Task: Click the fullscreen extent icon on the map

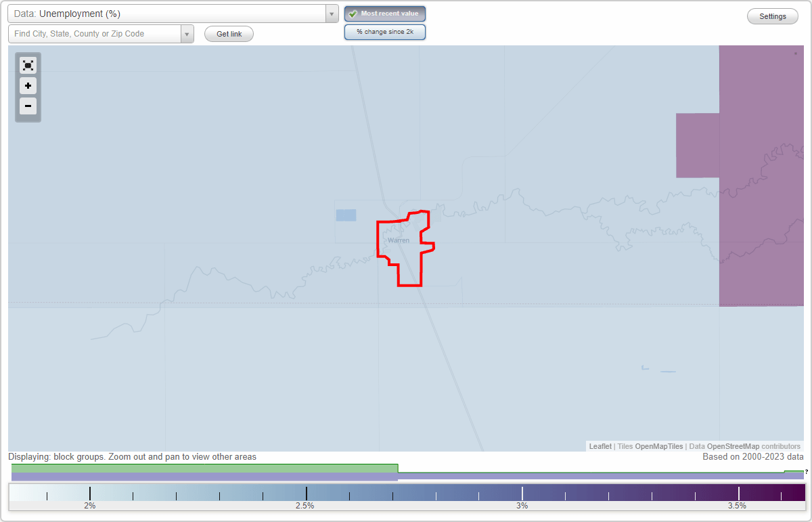Action: pyautogui.click(x=28, y=65)
